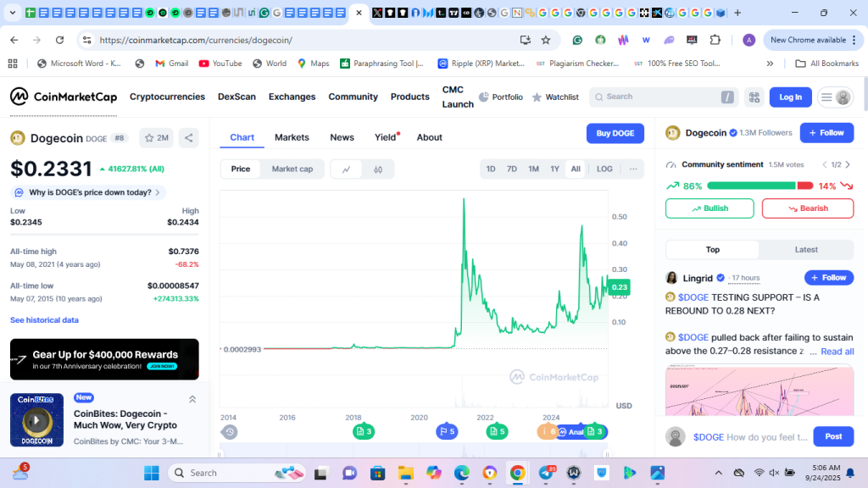View site information icon in address bar
This screenshot has width=868, height=488.
(x=87, y=40)
